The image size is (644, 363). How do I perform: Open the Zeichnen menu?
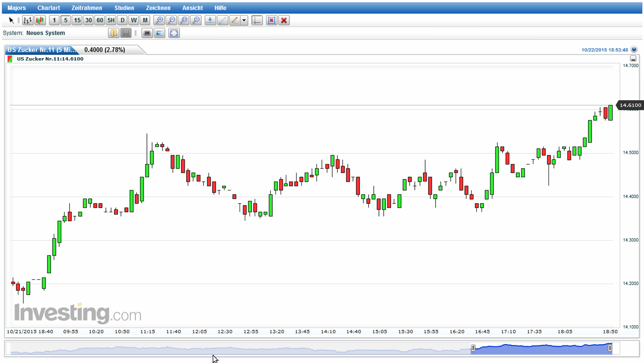click(x=158, y=8)
